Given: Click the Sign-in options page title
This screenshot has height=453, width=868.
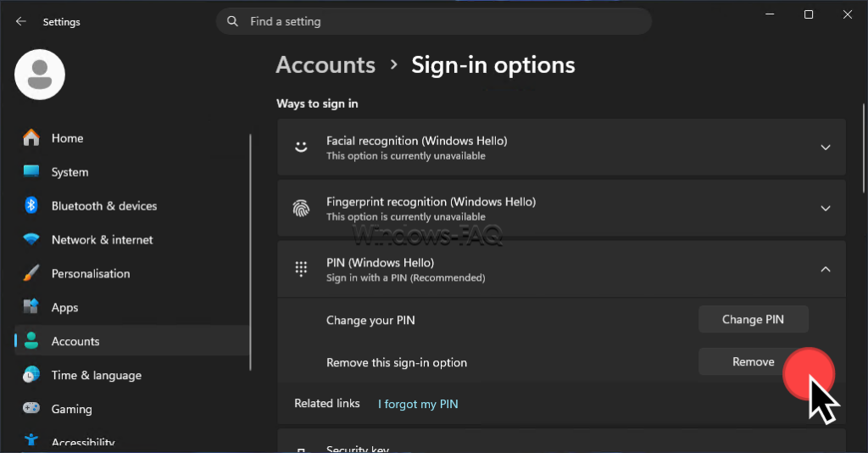Looking at the screenshot, I should tap(492, 65).
